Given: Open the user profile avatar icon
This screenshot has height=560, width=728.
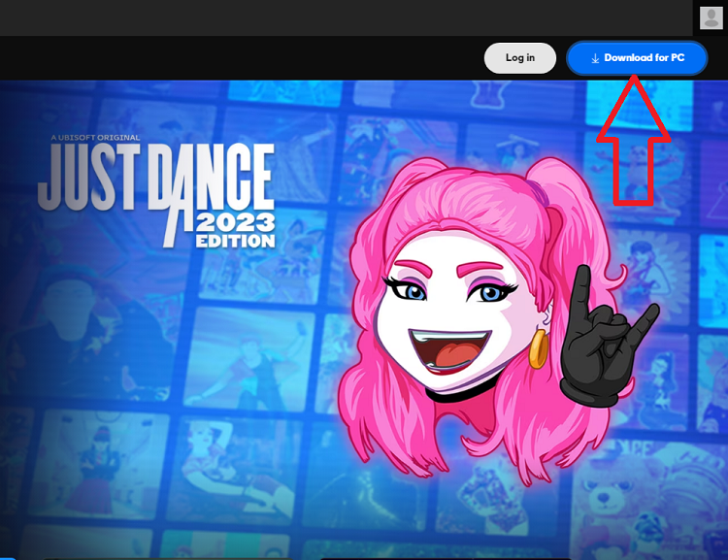Looking at the screenshot, I should point(711,18).
